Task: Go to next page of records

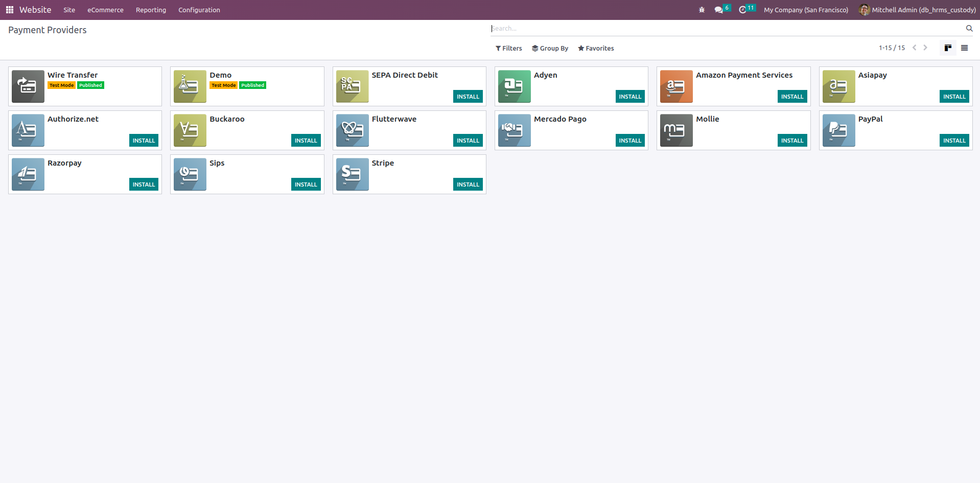Action: click(925, 48)
